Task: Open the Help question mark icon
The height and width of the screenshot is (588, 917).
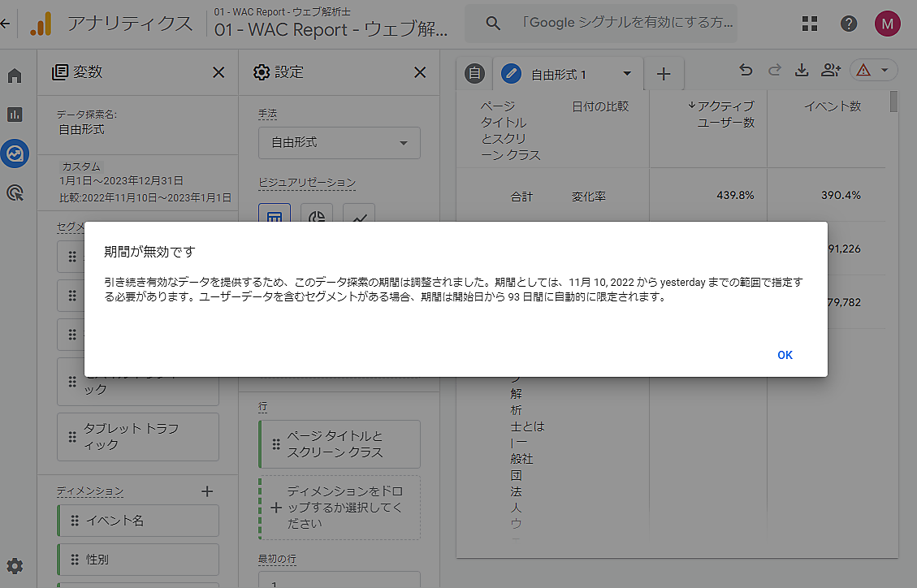Action: [x=849, y=24]
